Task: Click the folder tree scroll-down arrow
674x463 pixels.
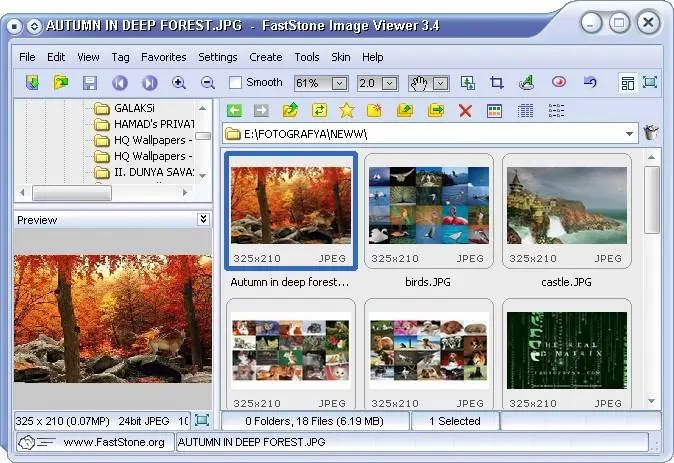Action: [202, 176]
